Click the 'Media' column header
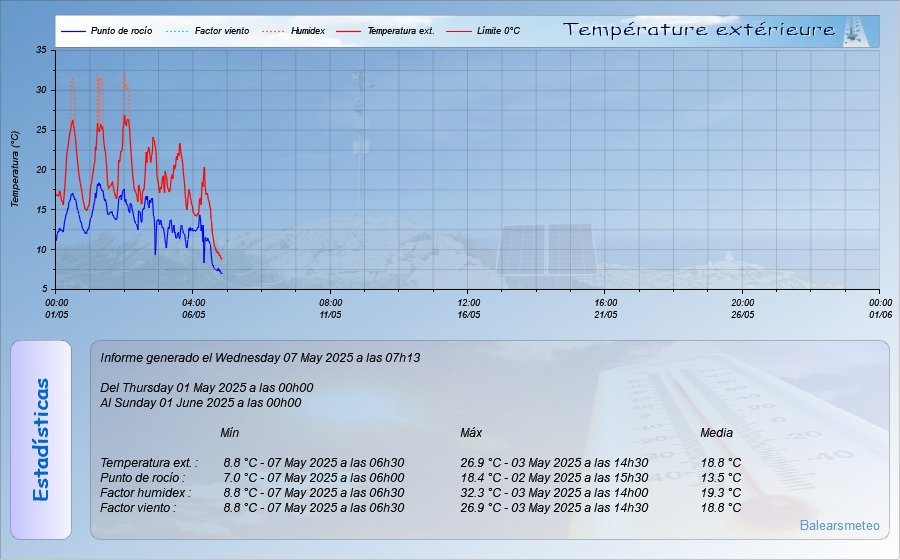 pyautogui.click(x=716, y=433)
